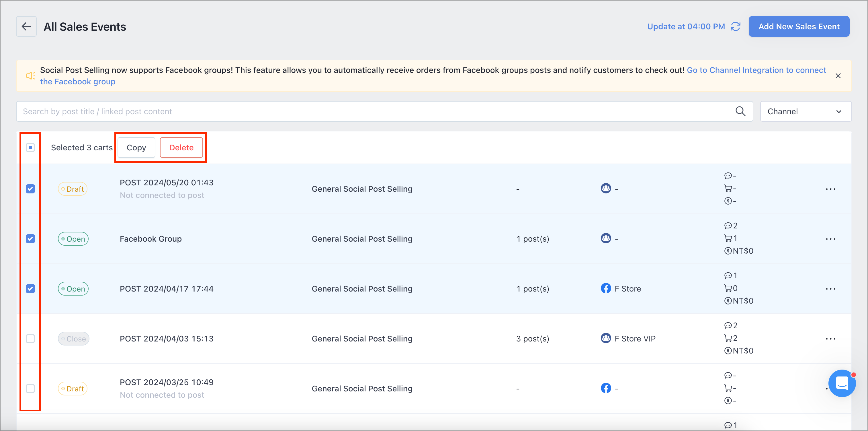868x431 pixels.
Task: Click 3 post(s) count text
Action: [532, 339]
